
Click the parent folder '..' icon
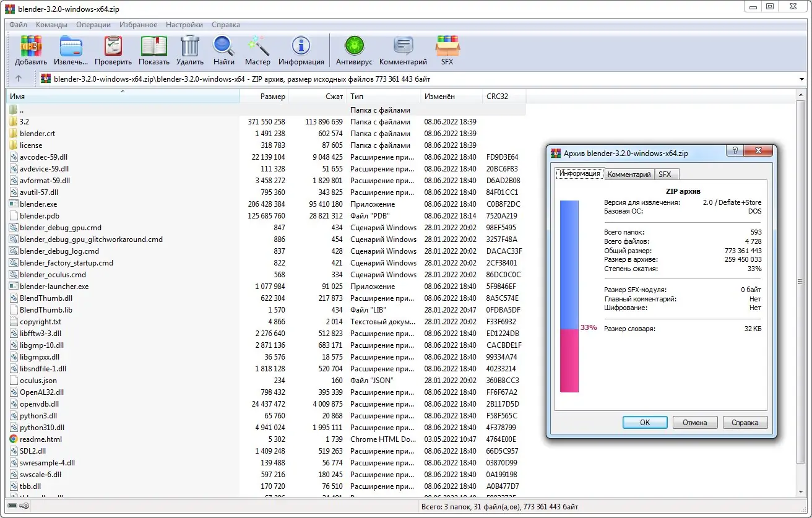(x=14, y=110)
